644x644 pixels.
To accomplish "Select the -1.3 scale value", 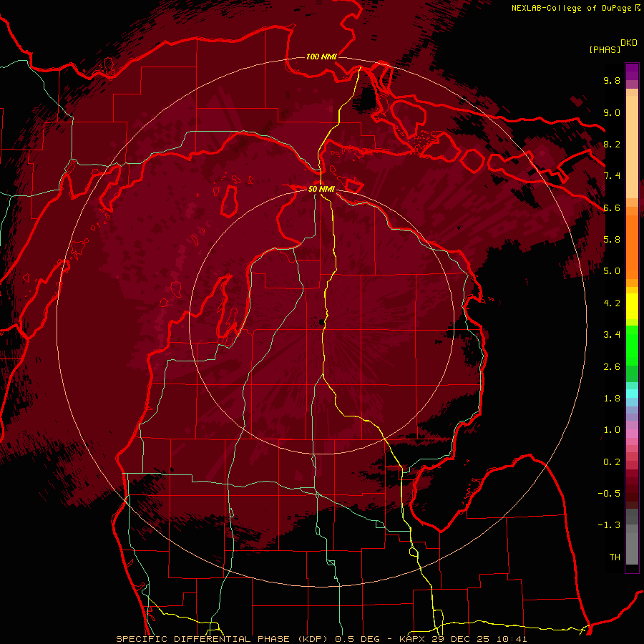I will [x=609, y=525].
